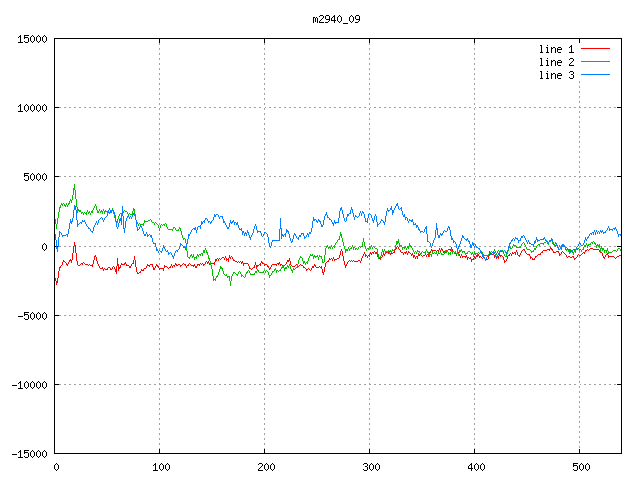Click the green line's lowest dip
Viewport: 640px width, 480px height.
coord(231,285)
